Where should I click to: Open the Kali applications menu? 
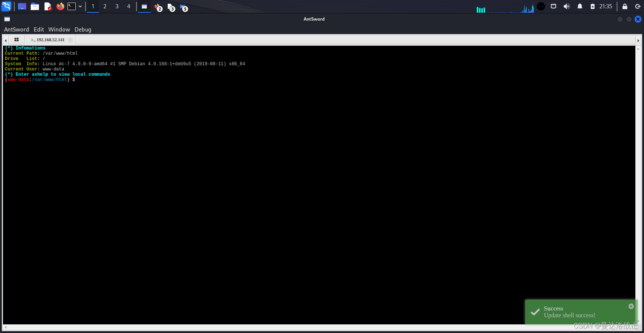click(6, 6)
